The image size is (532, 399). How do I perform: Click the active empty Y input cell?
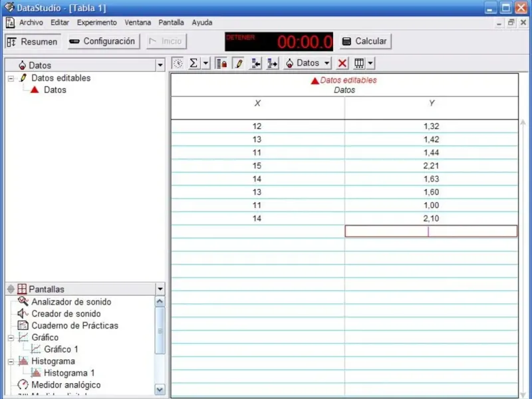[431, 231]
